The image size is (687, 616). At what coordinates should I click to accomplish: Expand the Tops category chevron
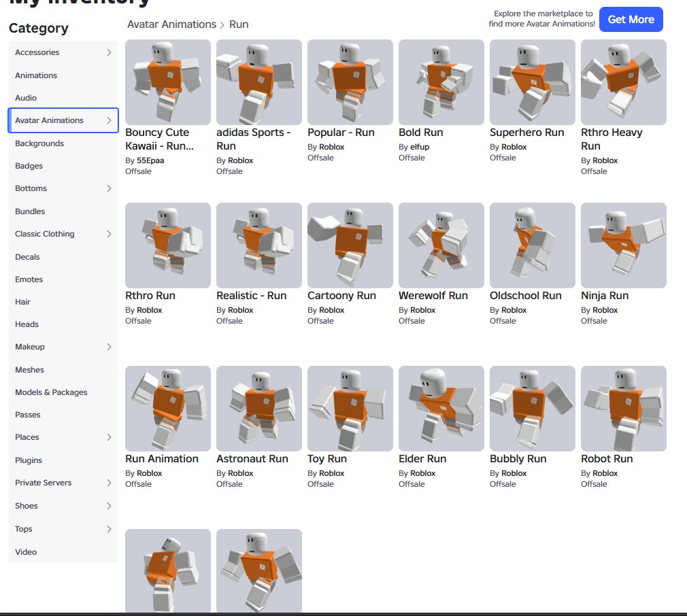tap(109, 529)
